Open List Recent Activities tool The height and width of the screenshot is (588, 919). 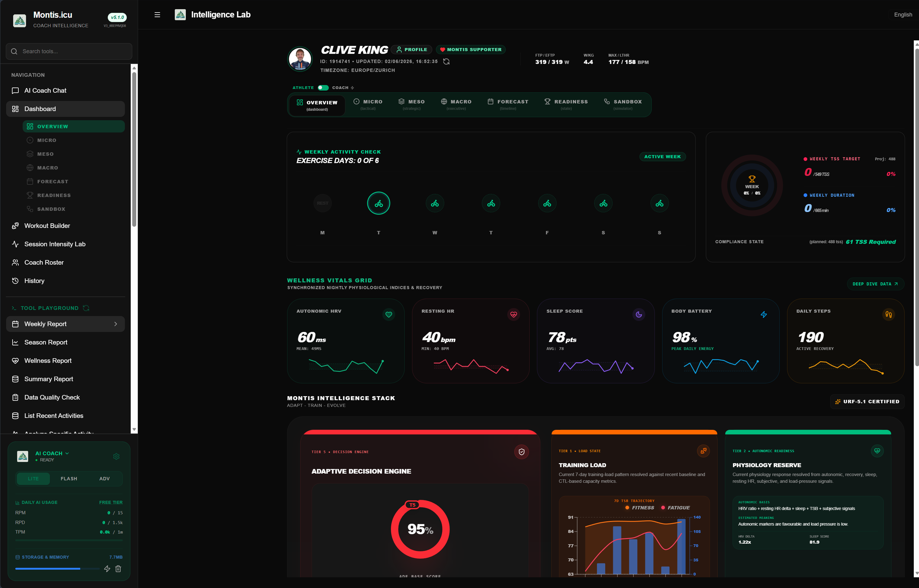[65, 415]
